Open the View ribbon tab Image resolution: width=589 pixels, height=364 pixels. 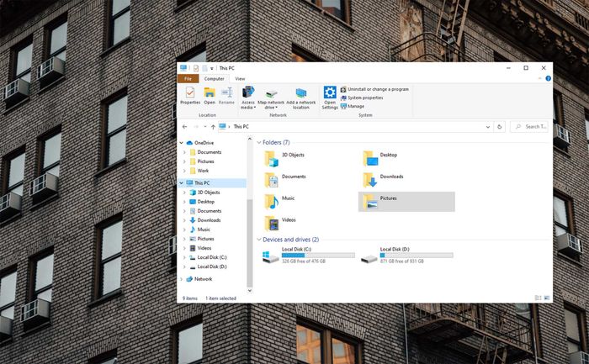240,78
